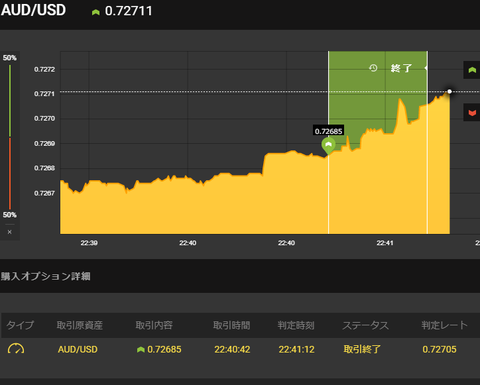480x385 pixels.
Task: Click the 取引原資産 column header
Action: 79,325
